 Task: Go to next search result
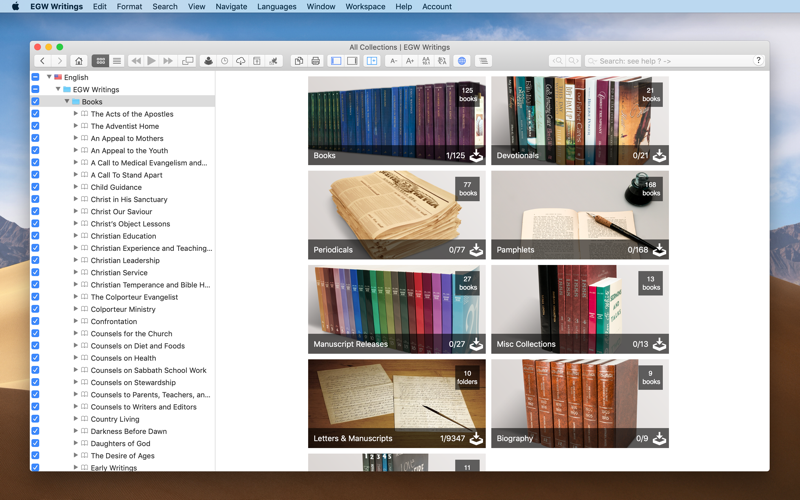573,61
